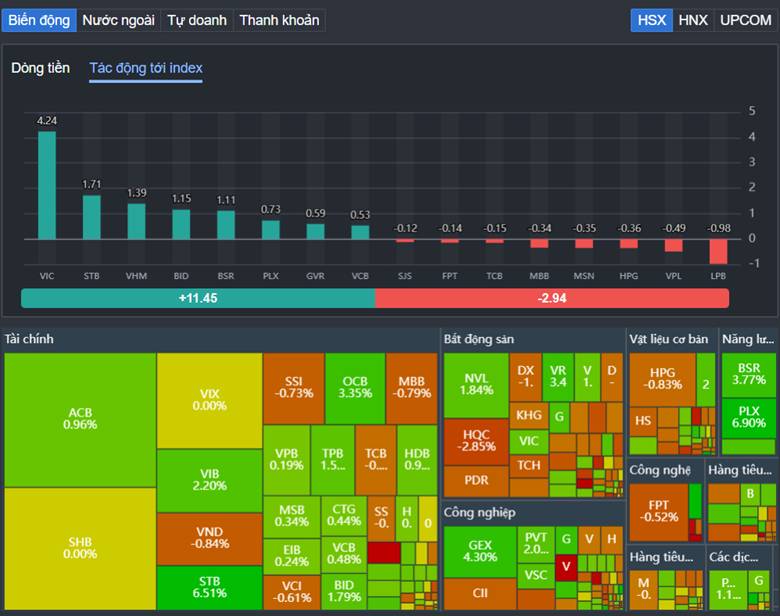Open the TCH real estate tile
This screenshot has height=616, width=780.
point(529,466)
